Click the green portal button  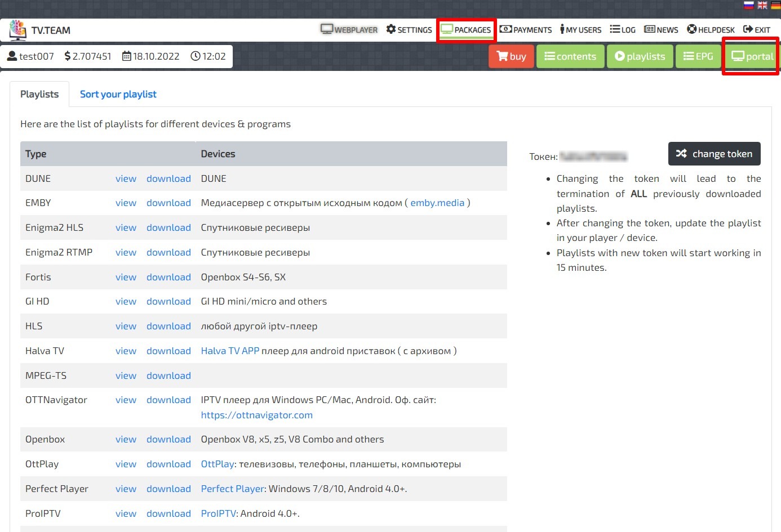point(752,56)
